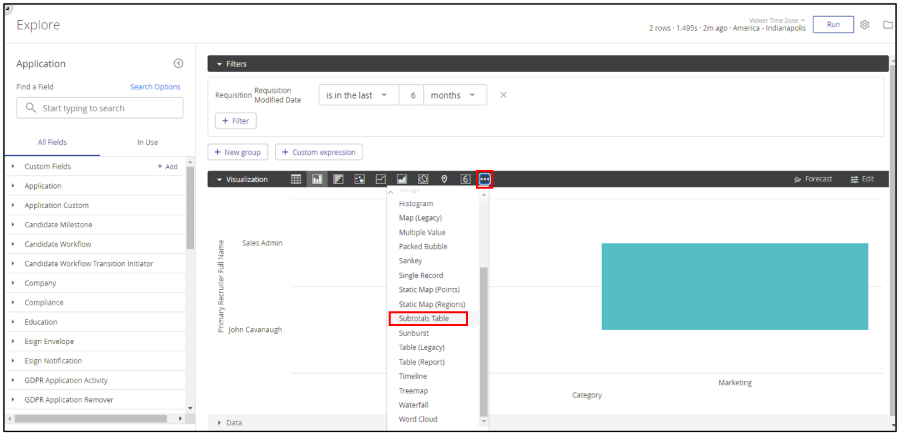Add a Custom expression

tap(319, 152)
